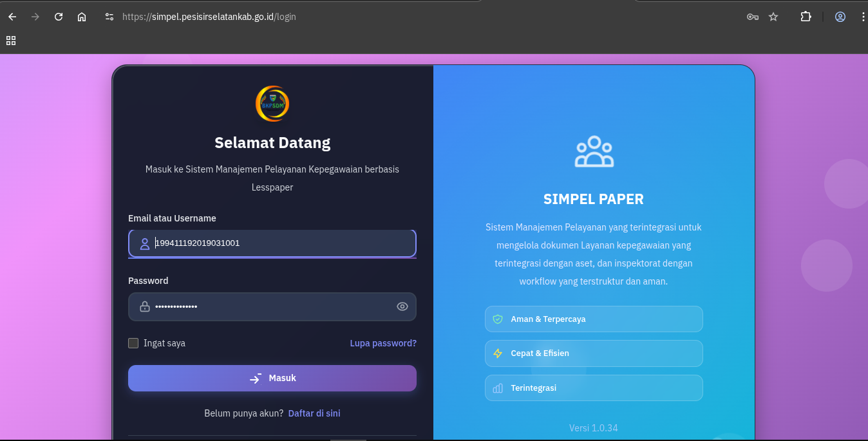The height and width of the screenshot is (441, 868).
Task: Click the Aman & Terpercaya shield icon
Action: tap(497, 319)
